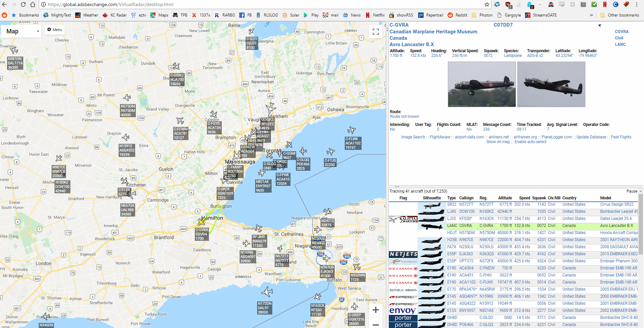The height and width of the screenshot is (328, 644).
Task: Open the KC Radar bookmark
Action: (115, 15)
